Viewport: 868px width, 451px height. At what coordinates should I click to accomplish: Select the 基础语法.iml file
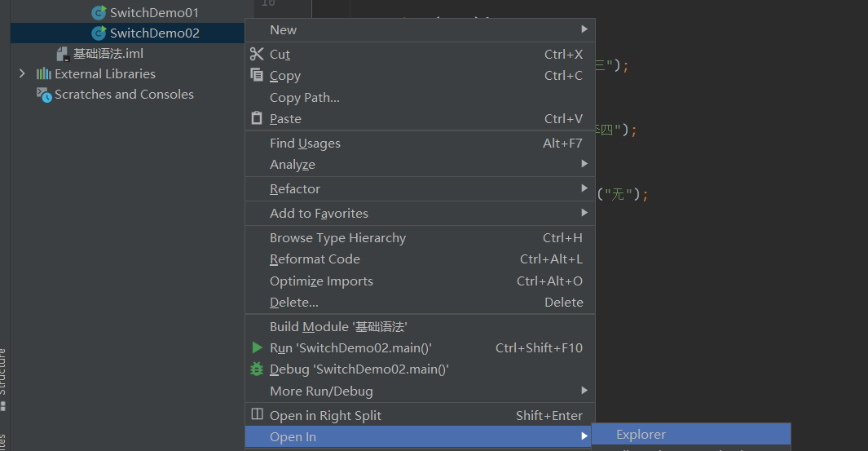click(108, 54)
